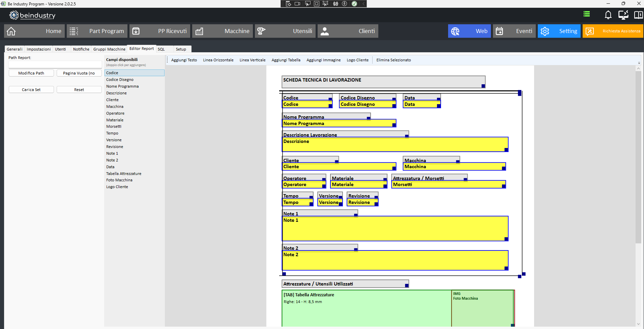Select 'Tabella Attrezzature' in Campi disponibili list
The height and width of the screenshot is (329, 644).
tap(135, 174)
